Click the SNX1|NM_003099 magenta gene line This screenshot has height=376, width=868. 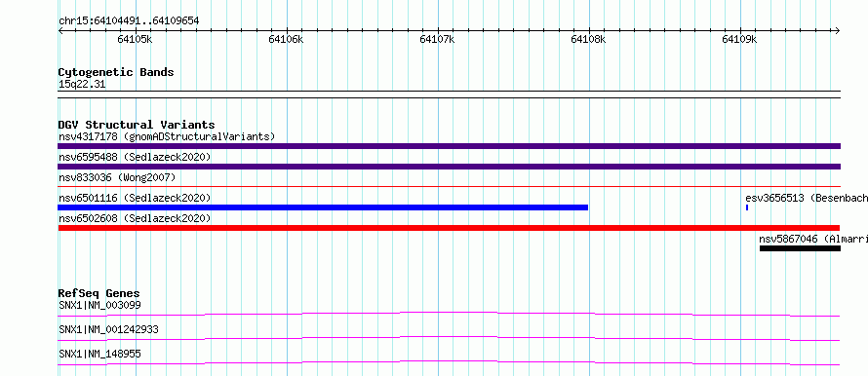tap(449, 314)
